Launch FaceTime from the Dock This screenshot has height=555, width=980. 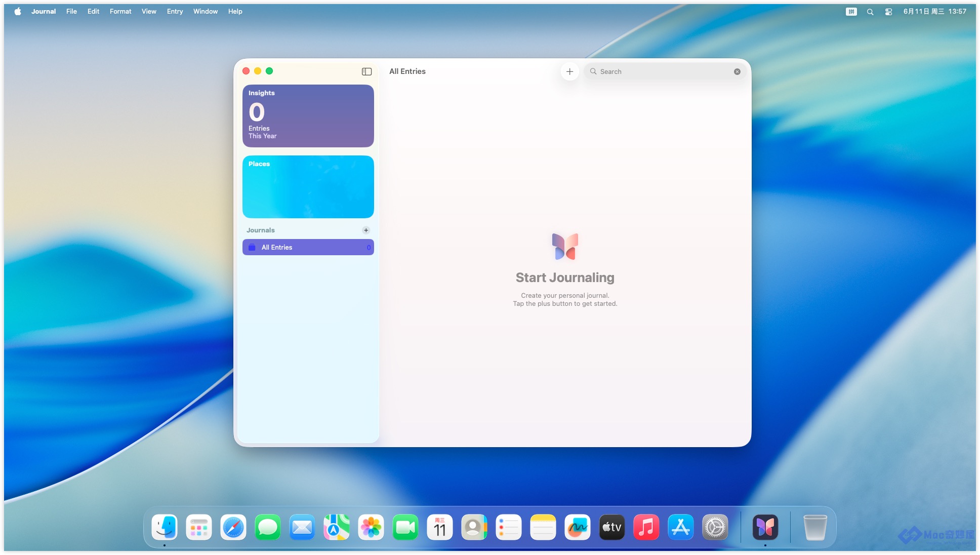[x=405, y=527]
